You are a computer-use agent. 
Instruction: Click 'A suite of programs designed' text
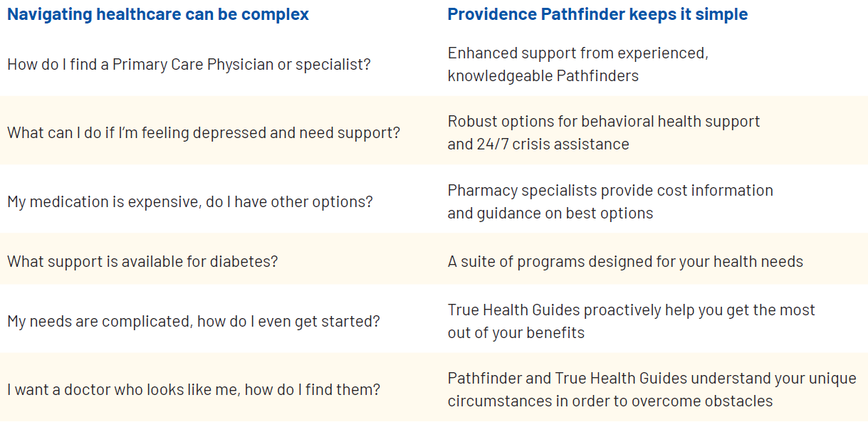point(625,261)
